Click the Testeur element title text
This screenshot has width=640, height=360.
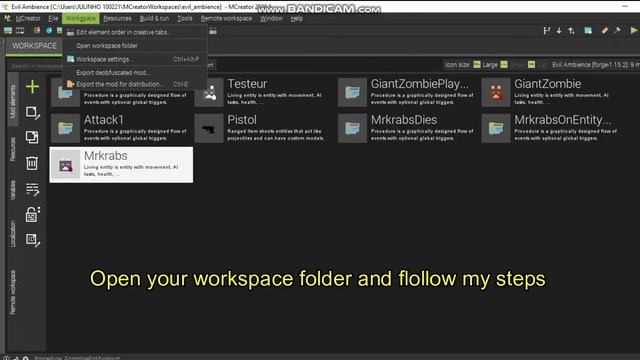coord(247,84)
